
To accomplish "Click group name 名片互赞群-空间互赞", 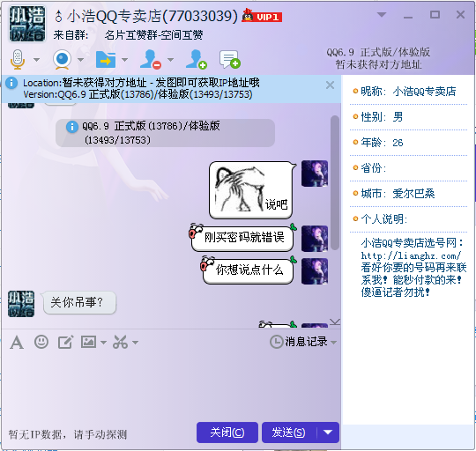I will tap(153, 35).
